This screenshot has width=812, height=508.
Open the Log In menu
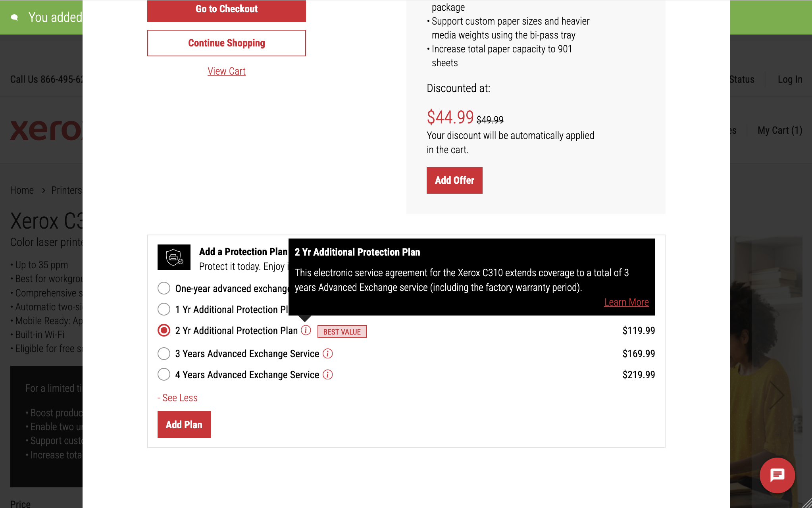tap(790, 79)
